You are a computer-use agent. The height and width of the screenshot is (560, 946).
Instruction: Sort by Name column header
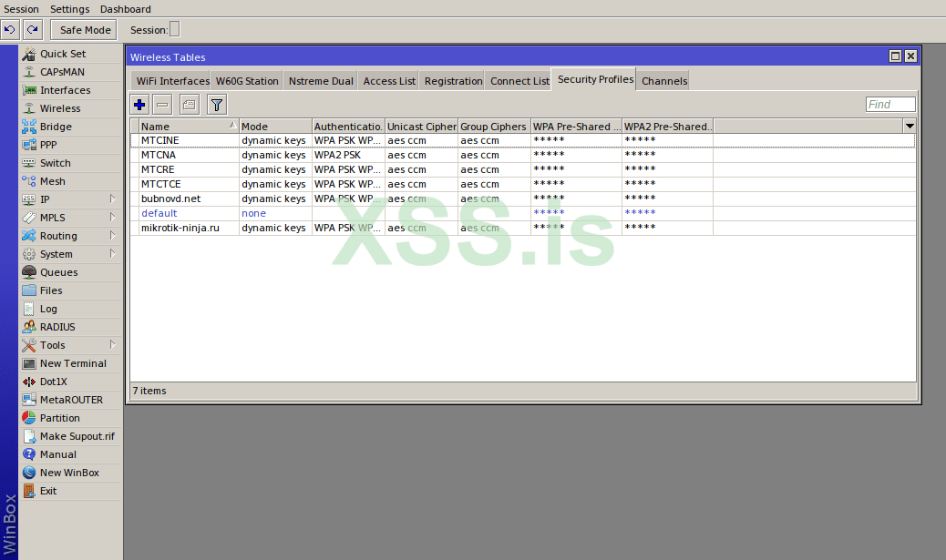coord(189,126)
